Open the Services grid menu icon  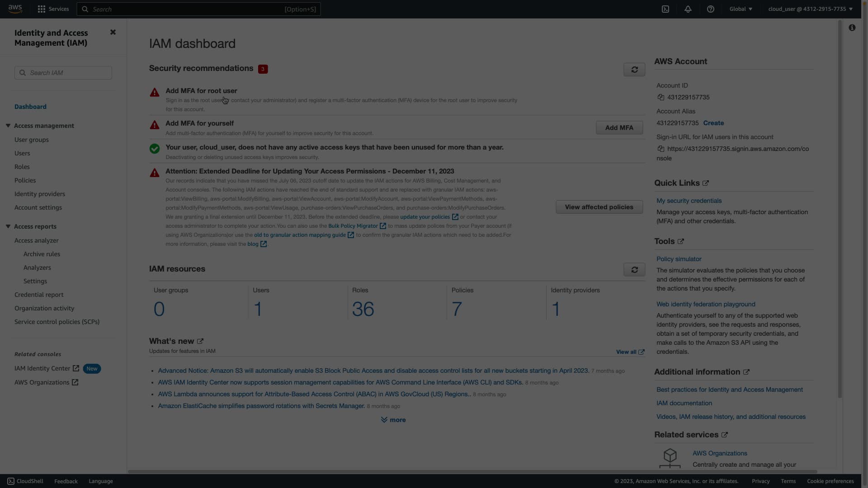(x=42, y=9)
